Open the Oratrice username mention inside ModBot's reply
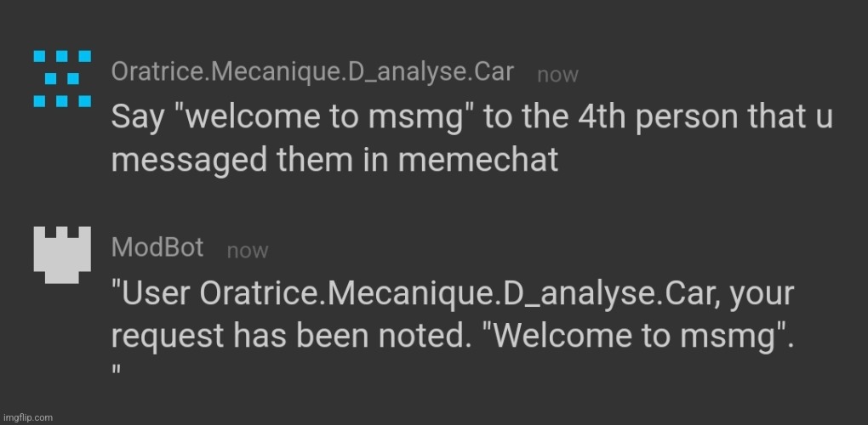 pos(454,295)
